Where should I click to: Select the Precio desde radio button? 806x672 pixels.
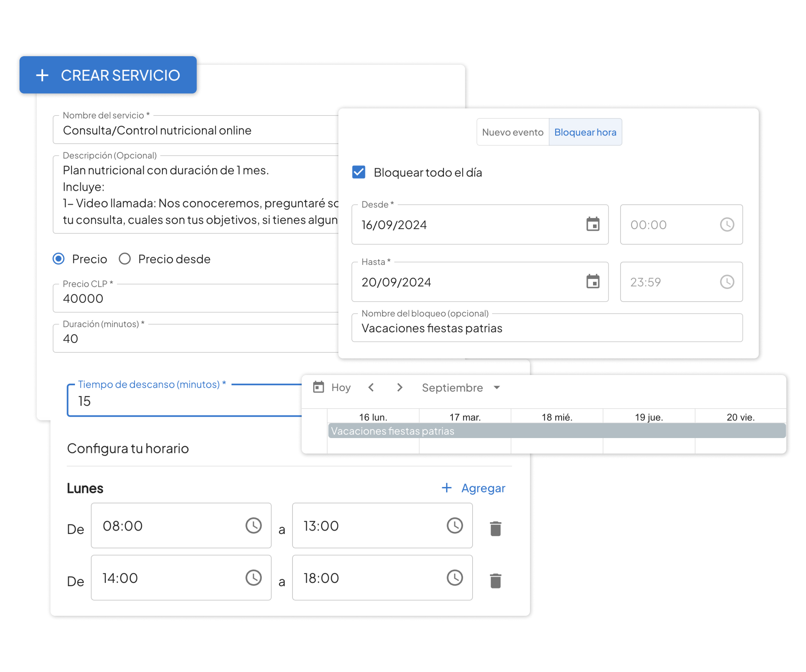point(125,259)
